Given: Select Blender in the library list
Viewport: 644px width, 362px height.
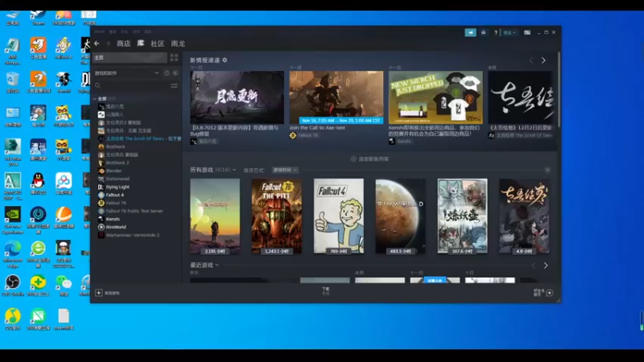Looking at the screenshot, I should pyautogui.click(x=114, y=171).
